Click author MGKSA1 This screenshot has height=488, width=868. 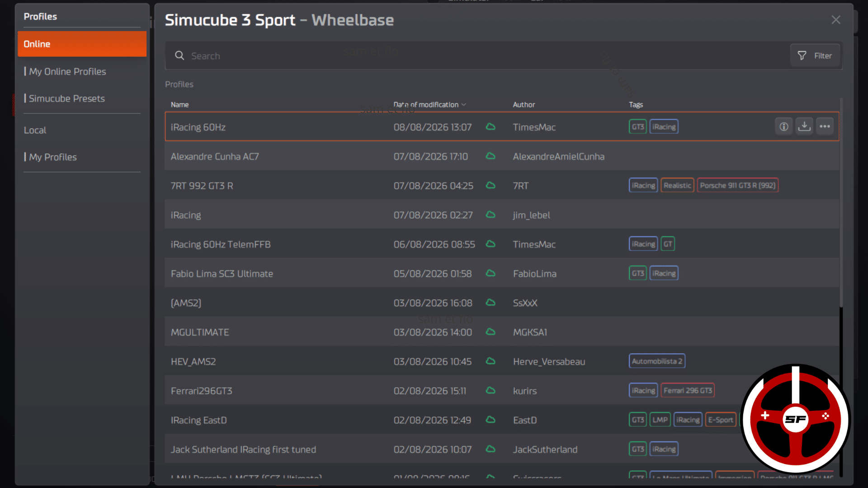pyautogui.click(x=530, y=332)
